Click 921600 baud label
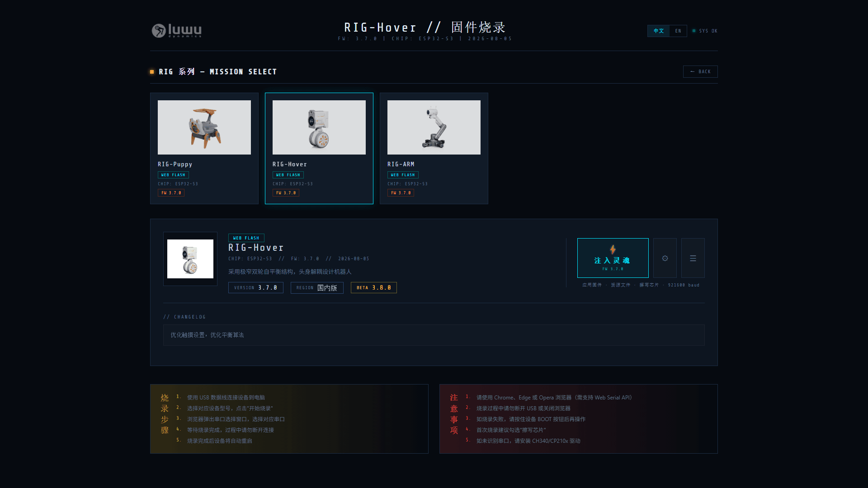The width and height of the screenshot is (868, 488). 684,285
